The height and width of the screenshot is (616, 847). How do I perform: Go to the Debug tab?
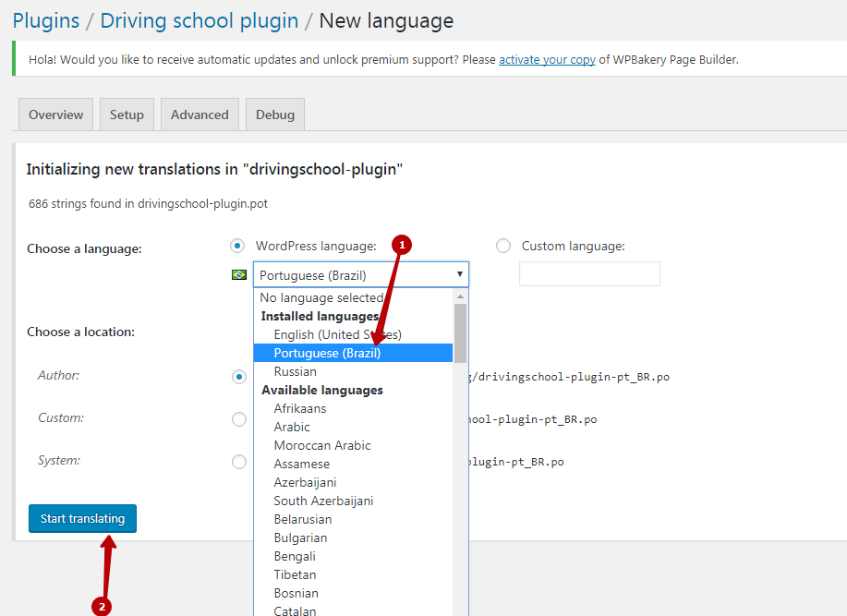pyautogui.click(x=275, y=115)
